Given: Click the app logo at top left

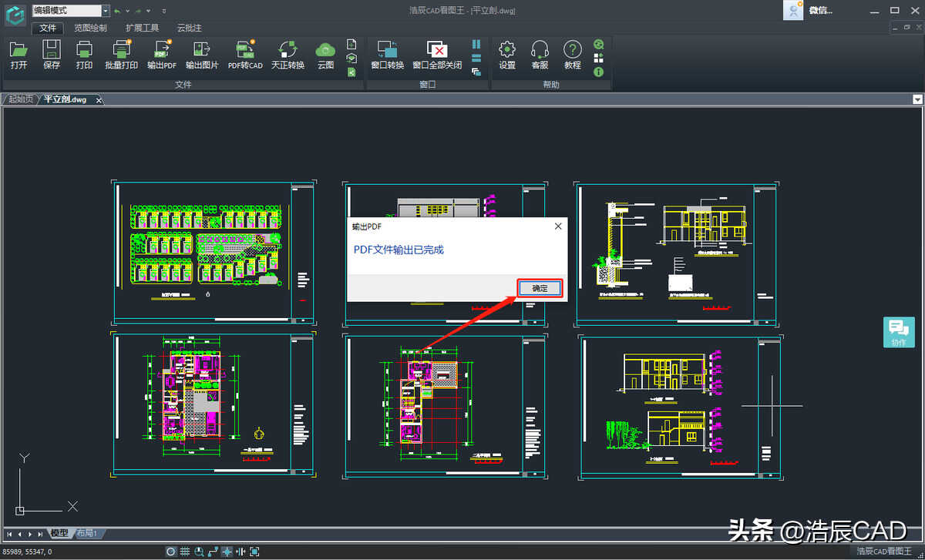Looking at the screenshot, I should pyautogui.click(x=15, y=14).
